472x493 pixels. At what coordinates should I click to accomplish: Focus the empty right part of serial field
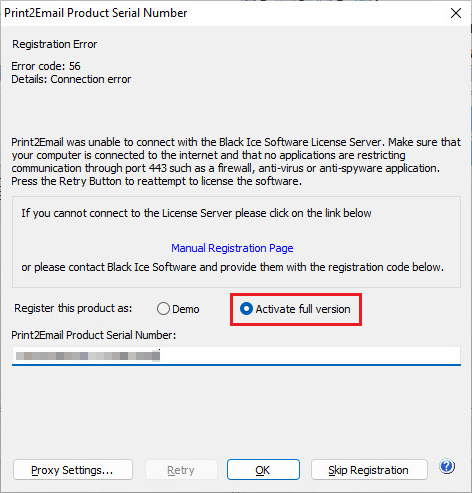coord(310,356)
